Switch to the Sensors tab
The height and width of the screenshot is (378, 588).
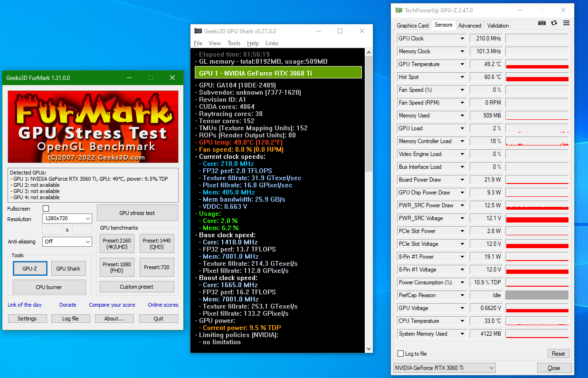tap(444, 25)
